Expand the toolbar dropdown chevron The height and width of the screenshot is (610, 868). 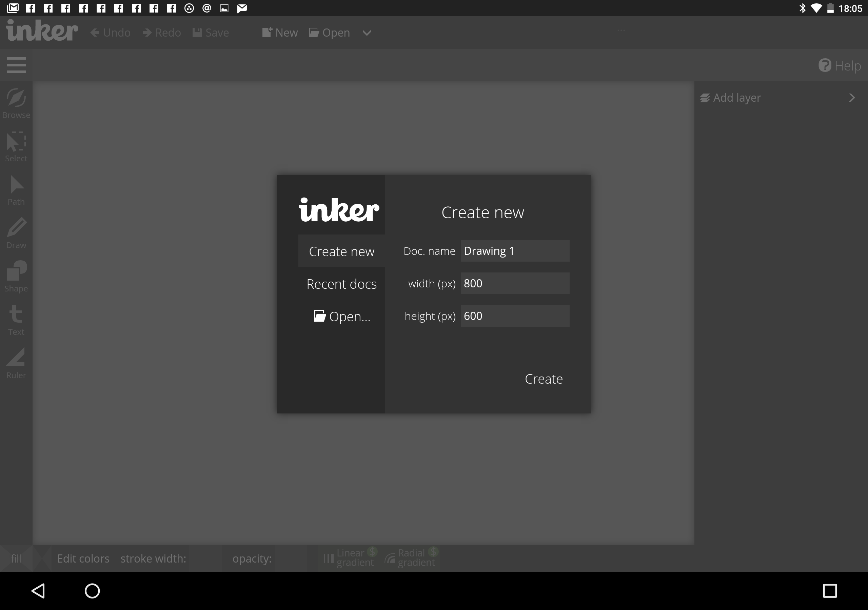[367, 33]
